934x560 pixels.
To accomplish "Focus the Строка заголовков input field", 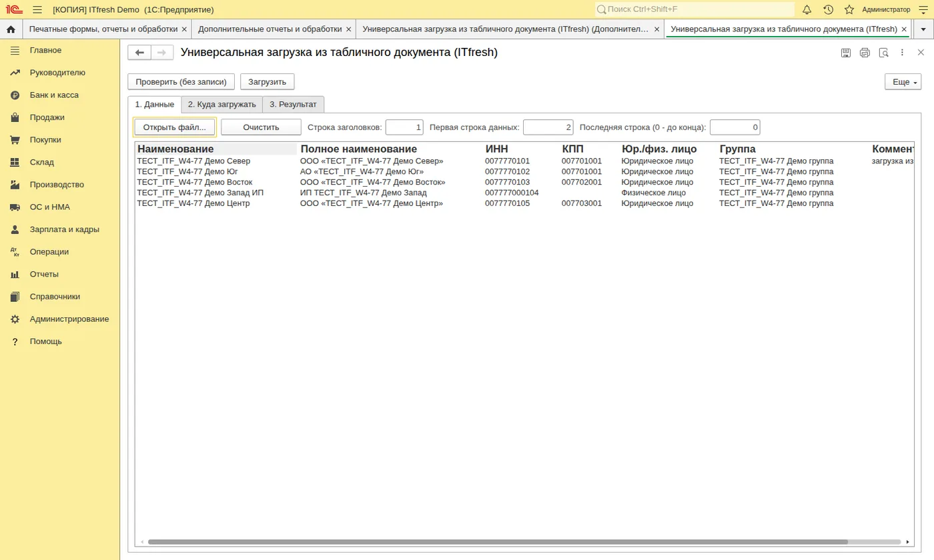I will [x=404, y=127].
